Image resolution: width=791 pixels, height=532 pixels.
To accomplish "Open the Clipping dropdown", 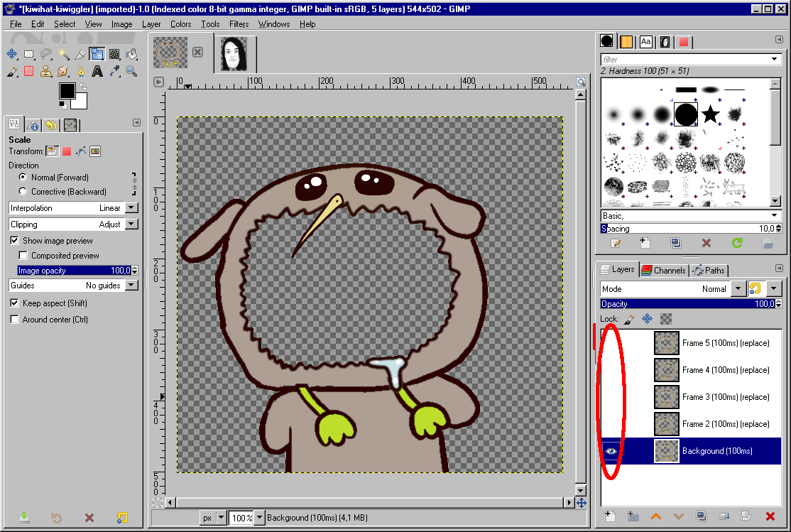I will point(131,224).
